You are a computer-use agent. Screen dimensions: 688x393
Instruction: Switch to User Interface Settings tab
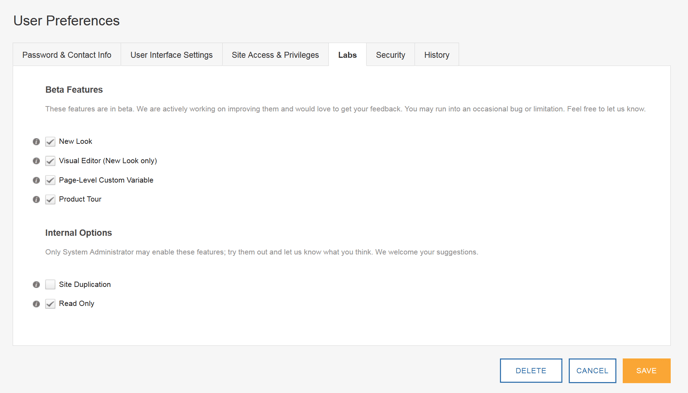[x=172, y=55]
